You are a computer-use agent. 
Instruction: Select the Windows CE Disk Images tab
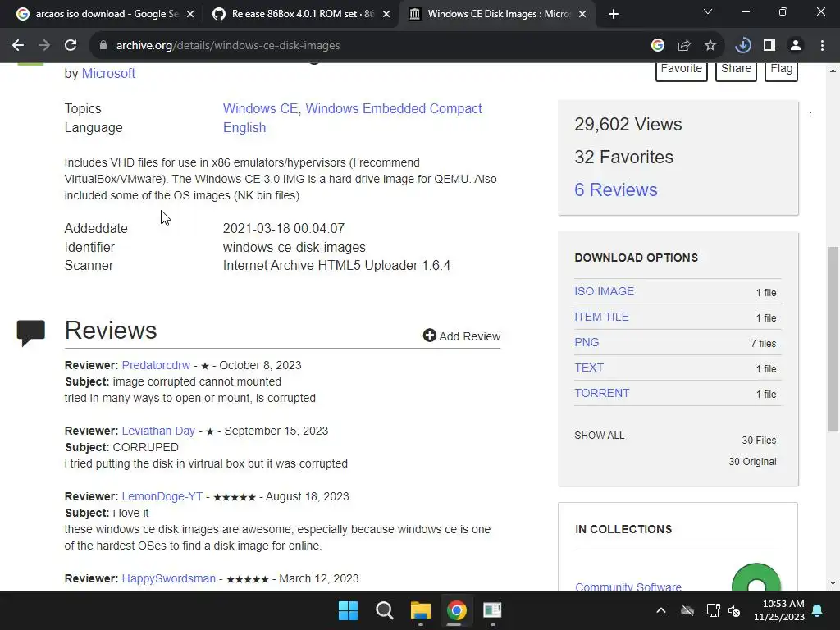point(496,14)
